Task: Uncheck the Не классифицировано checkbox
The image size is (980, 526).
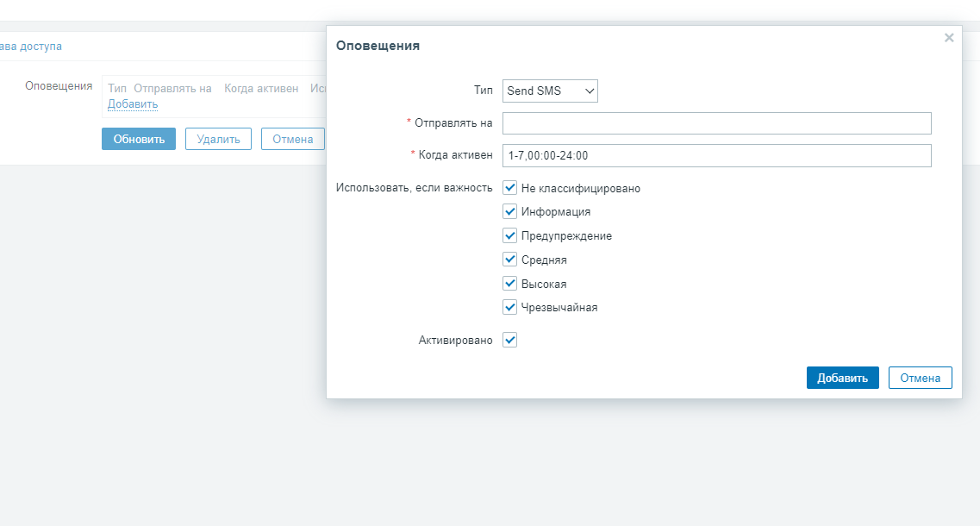Action: click(510, 188)
